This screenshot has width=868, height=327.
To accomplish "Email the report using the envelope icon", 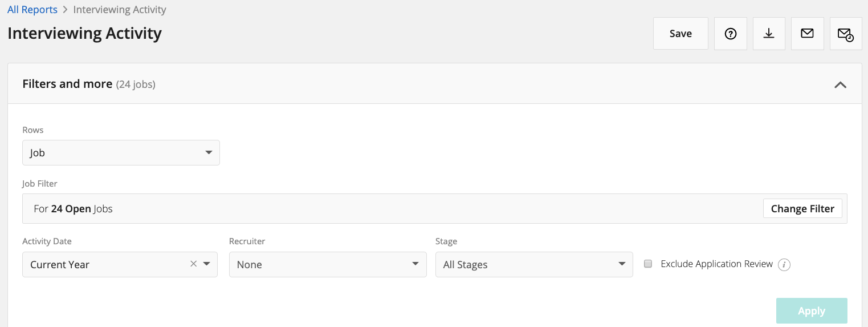I will point(807,34).
